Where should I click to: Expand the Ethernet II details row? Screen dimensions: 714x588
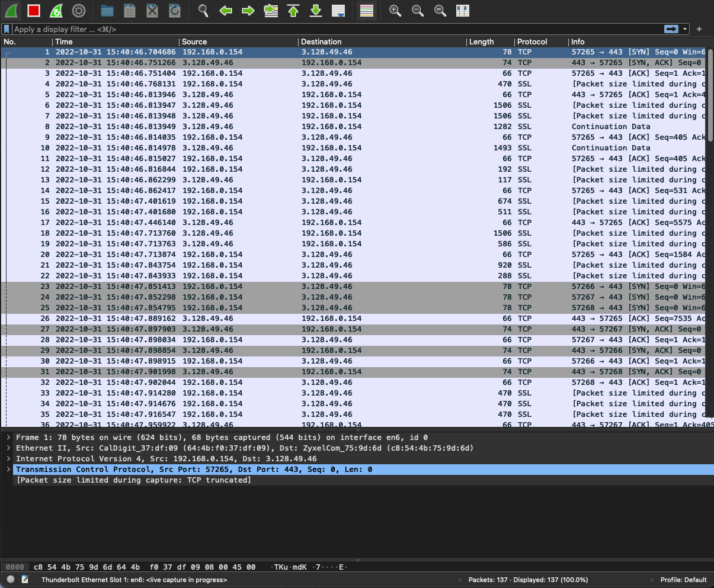(x=8, y=448)
